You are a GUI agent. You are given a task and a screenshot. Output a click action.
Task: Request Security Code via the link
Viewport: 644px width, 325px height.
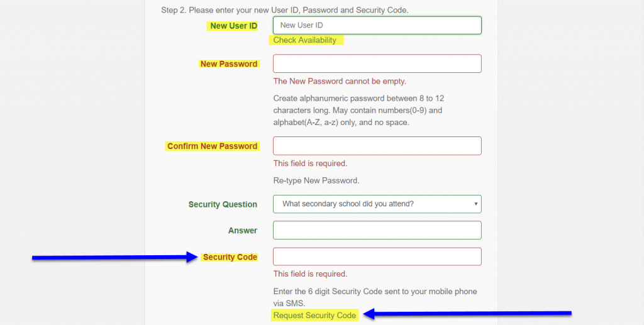pyautogui.click(x=314, y=315)
